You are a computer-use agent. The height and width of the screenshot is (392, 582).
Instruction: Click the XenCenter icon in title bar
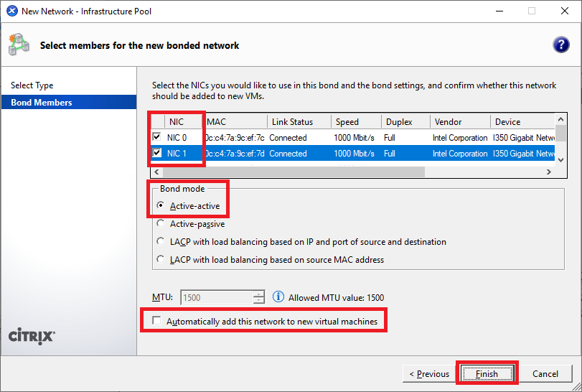[11, 11]
